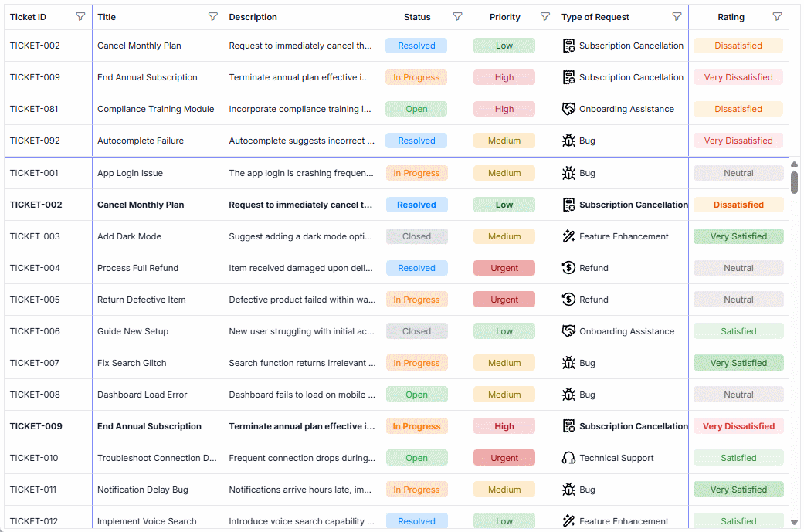The width and height of the screenshot is (804, 532).
Task: Click the Type of Request filter icon
Action: 677,16
